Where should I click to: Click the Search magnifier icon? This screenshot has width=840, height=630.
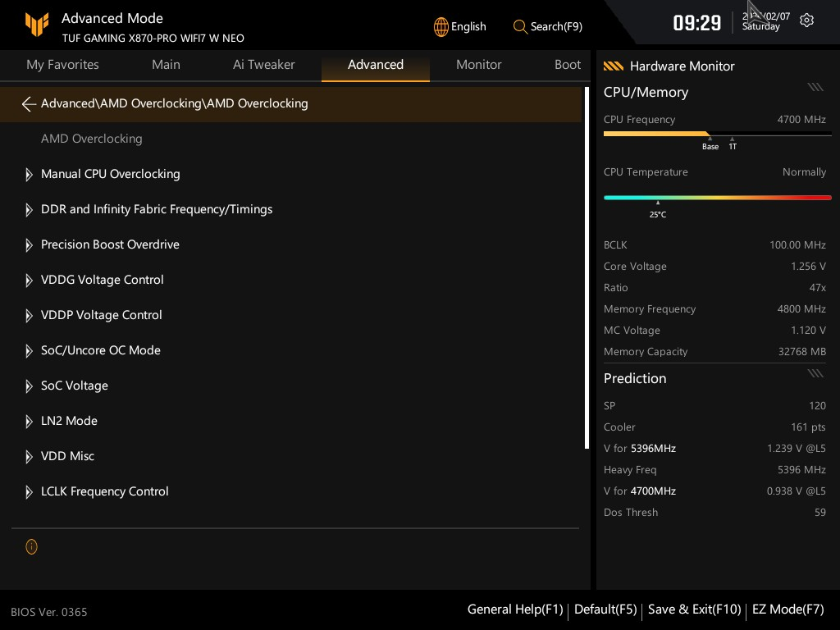pos(520,27)
